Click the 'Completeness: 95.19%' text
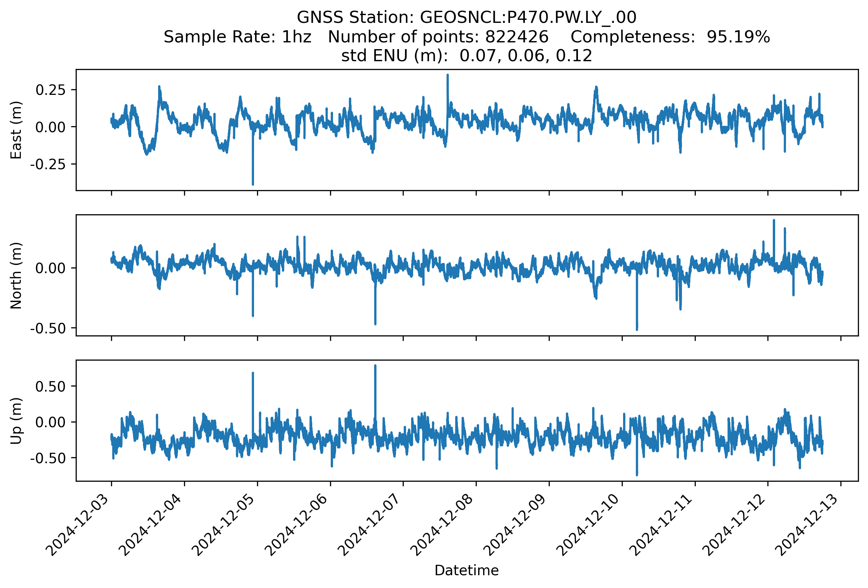This screenshot has height=588, width=868. tap(670, 37)
